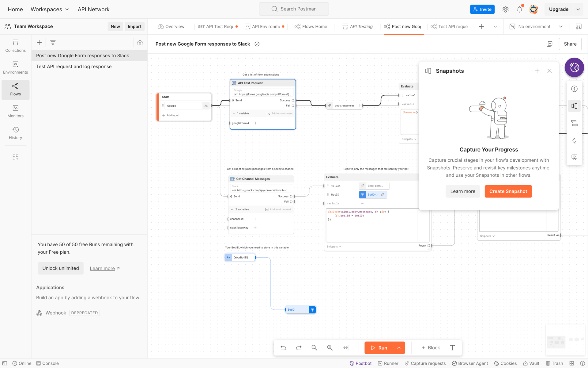Click the Import button
588x368 pixels.
coord(134,26)
